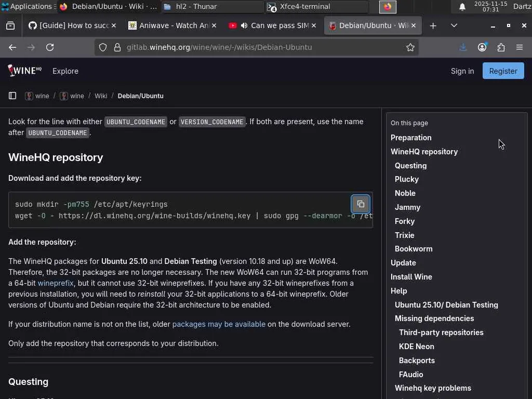Open a new browser tab
This screenshot has height=399, width=532.
(x=433, y=25)
